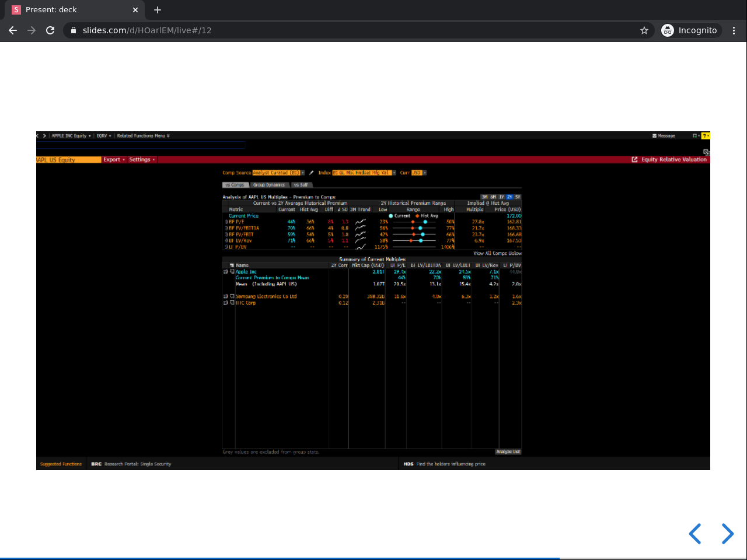The height and width of the screenshot is (560, 747).
Task: Expand the APPLE INC Equity dropdown
Action: (x=71, y=136)
